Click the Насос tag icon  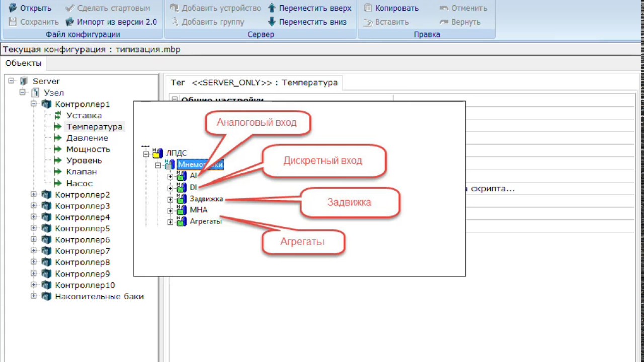pyautogui.click(x=58, y=183)
